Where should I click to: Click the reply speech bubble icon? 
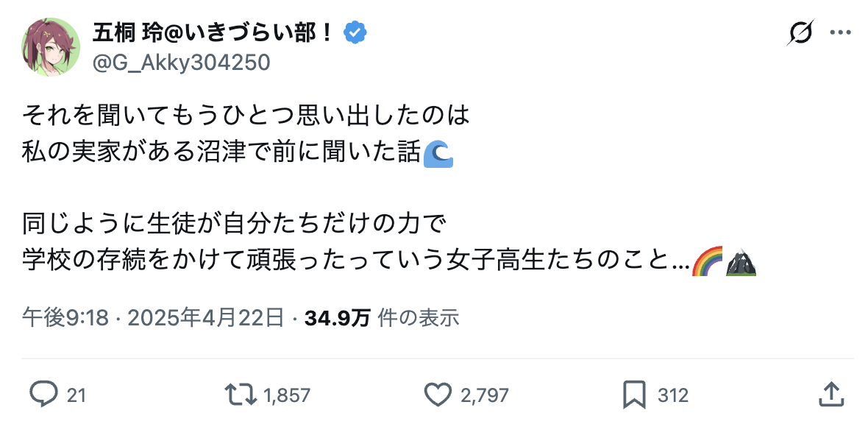pos(43,394)
